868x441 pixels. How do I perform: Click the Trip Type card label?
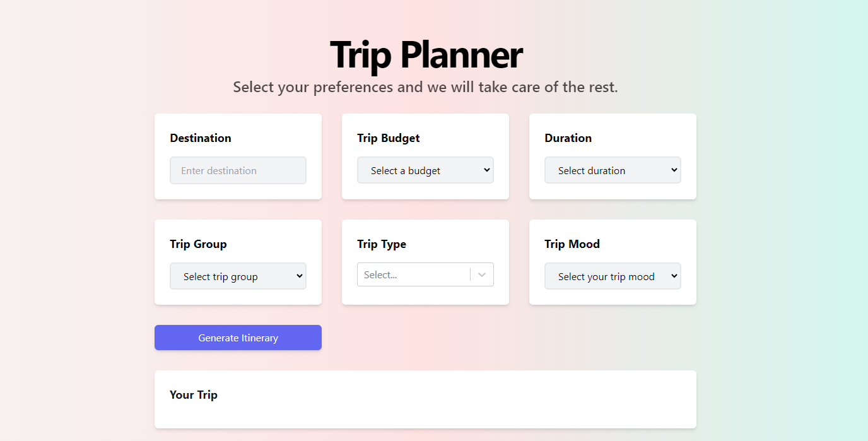(x=382, y=244)
